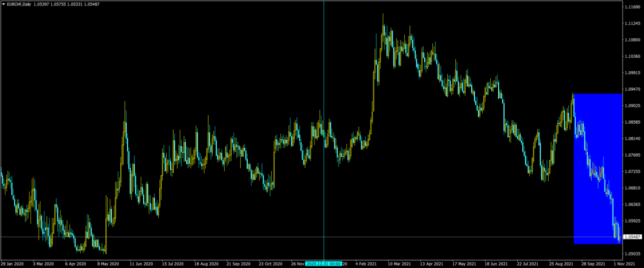
Task: Click the 10 Mar 2021 date label
Action: click(399, 264)
